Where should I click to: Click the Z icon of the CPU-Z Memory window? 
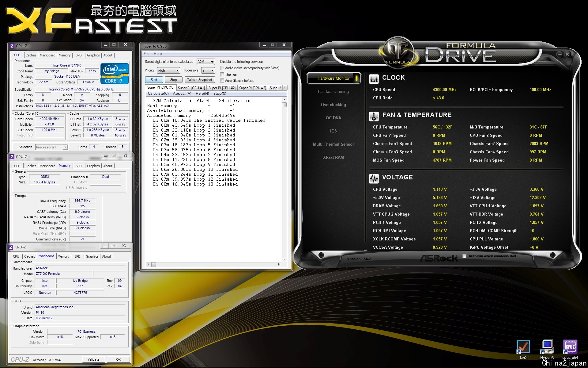tap(12, 156)
